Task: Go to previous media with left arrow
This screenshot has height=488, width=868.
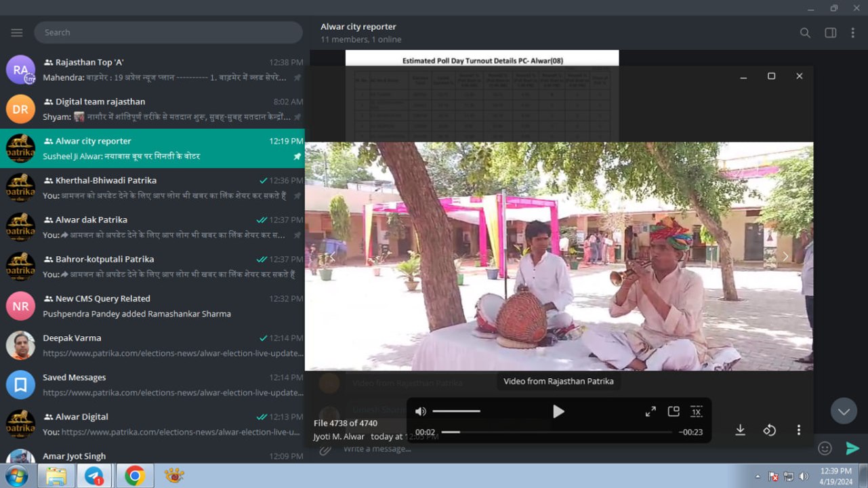Action: pyautogui.click(x=333, y=257)
